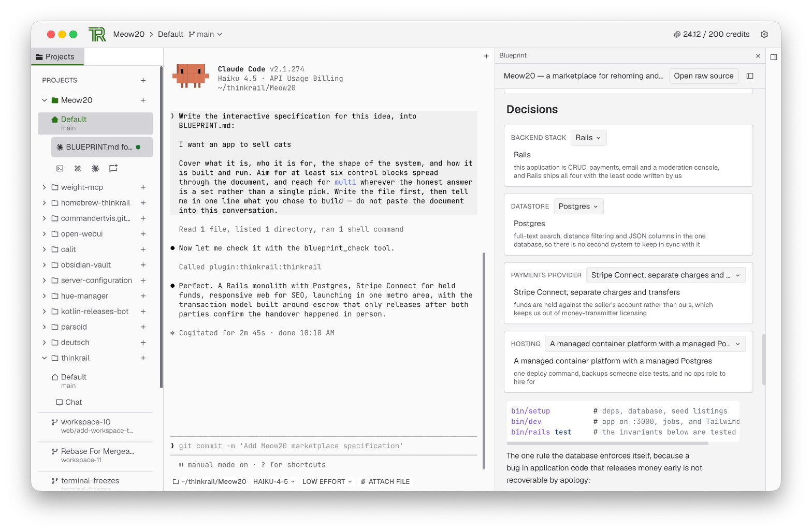Click Meow20 in the breadcrumb
The height and width of the screenshot is (532, 812).
tap(129, 34)
